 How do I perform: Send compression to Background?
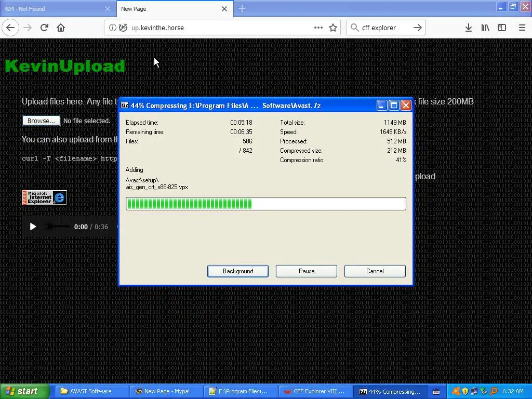point(238,271)
